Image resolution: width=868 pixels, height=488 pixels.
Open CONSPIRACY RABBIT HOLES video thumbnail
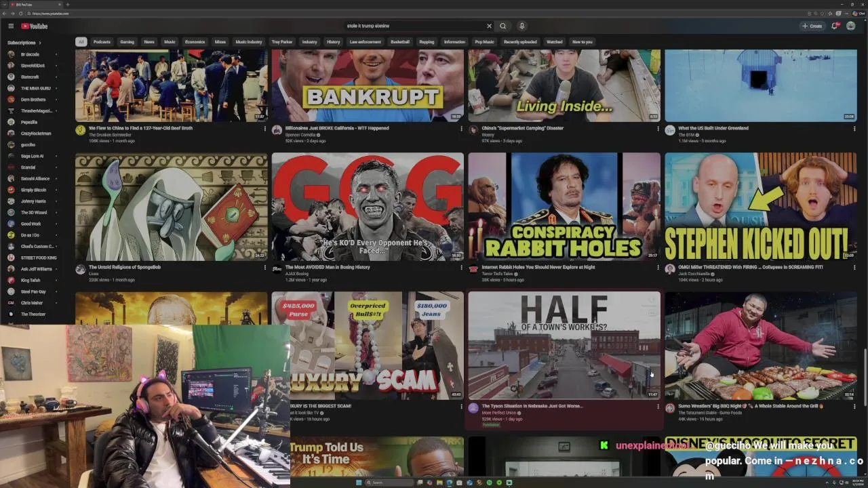coord(564,206)
